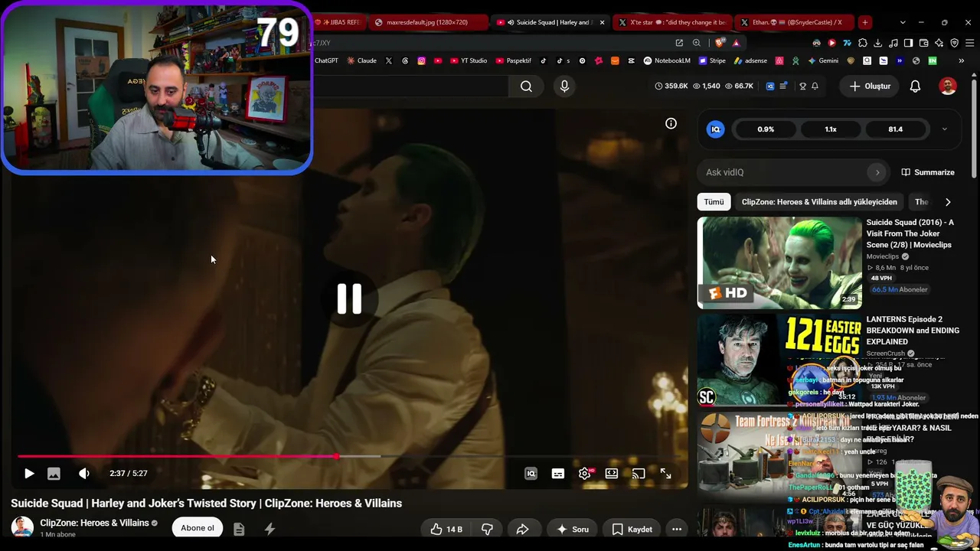
Task: Click the 81.4 vidIQ score pill
Action: click(896, 129)
